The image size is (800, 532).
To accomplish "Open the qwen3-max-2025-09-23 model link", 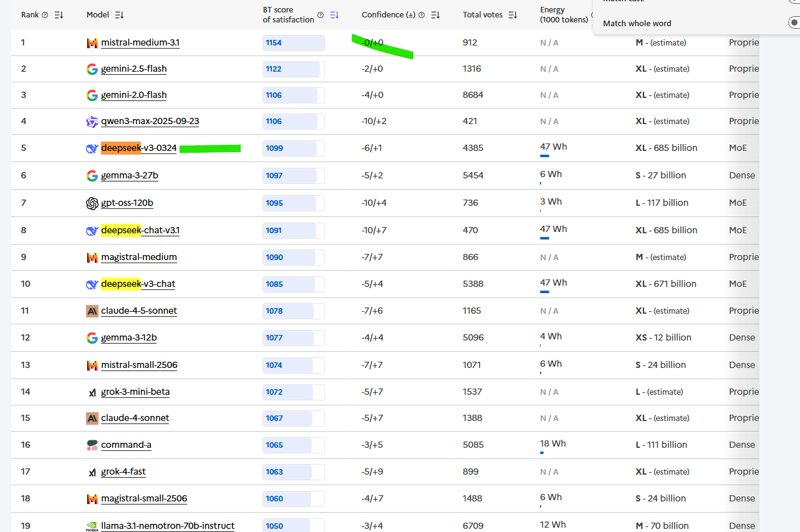I will (150, 122).
